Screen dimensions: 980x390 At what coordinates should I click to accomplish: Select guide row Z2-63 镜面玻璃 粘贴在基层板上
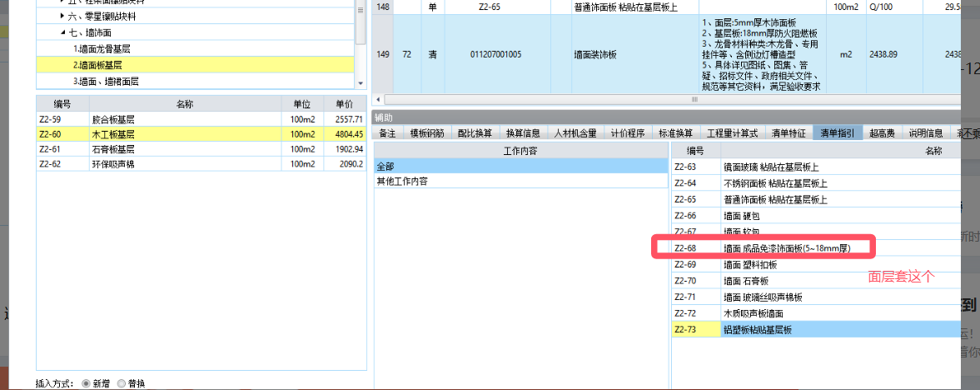click(816, 167)
